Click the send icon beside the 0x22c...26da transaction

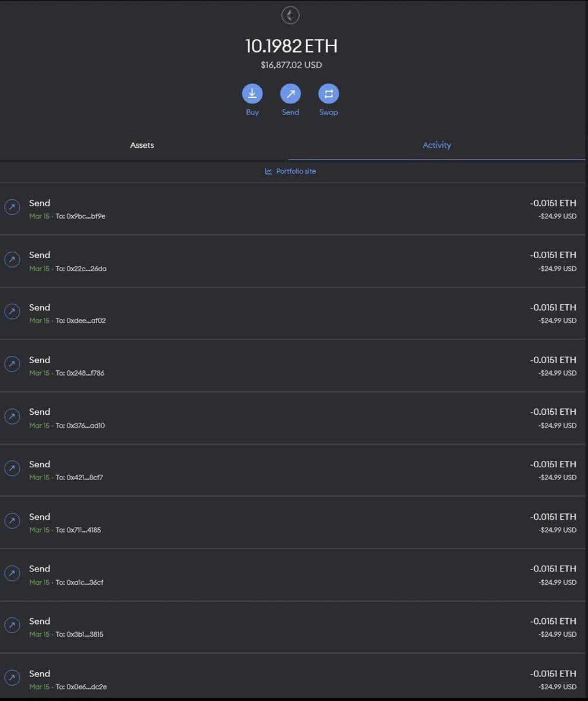pyautogui.click(x=12, y=261)
